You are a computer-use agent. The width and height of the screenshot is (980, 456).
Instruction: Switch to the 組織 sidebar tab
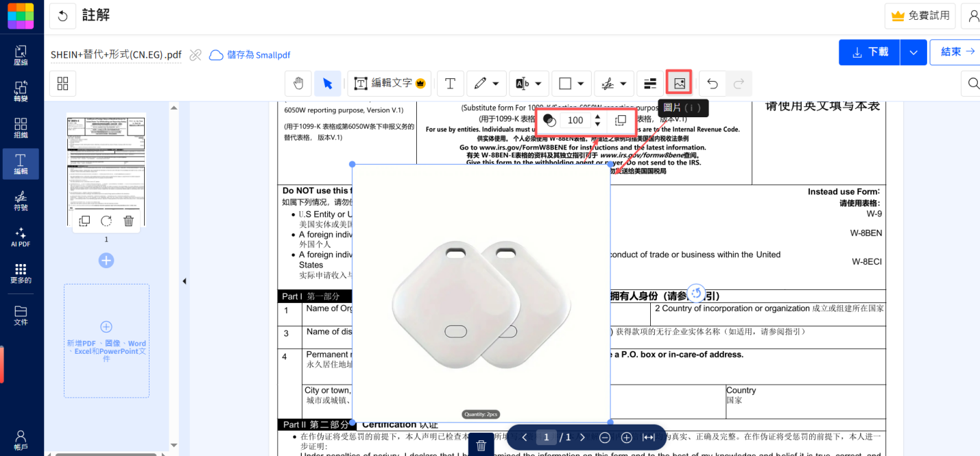click(x=21, y=128)
